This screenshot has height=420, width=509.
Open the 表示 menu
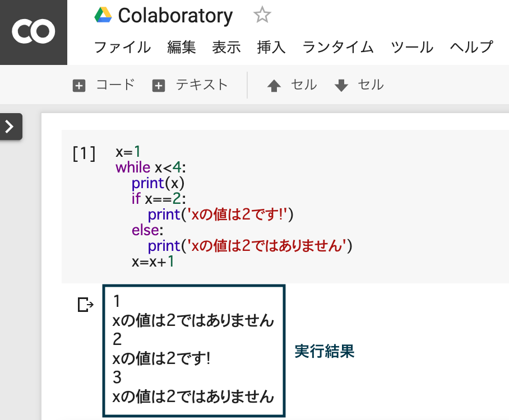click(226, 47)
